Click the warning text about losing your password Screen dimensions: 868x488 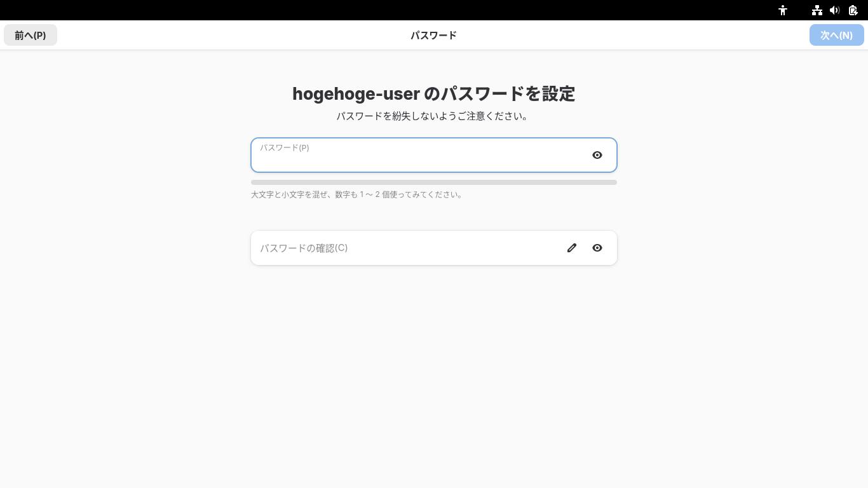point(434,116)
